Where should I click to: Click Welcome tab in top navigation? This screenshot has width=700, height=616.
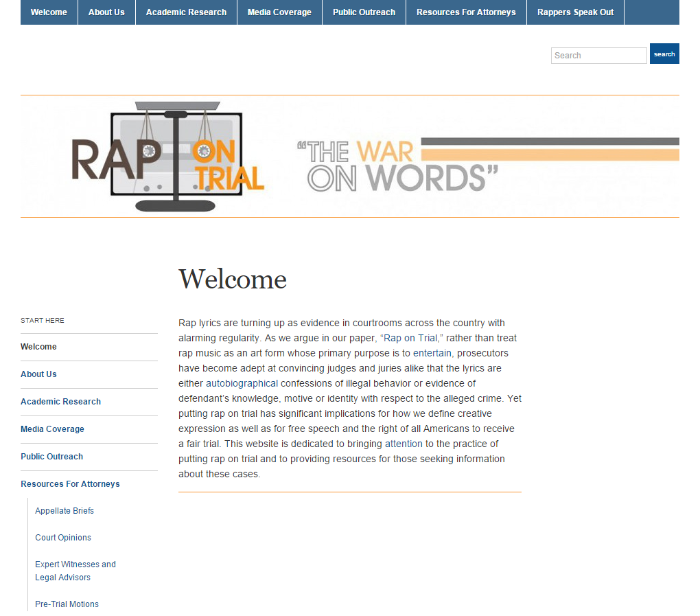pos(49,12)
